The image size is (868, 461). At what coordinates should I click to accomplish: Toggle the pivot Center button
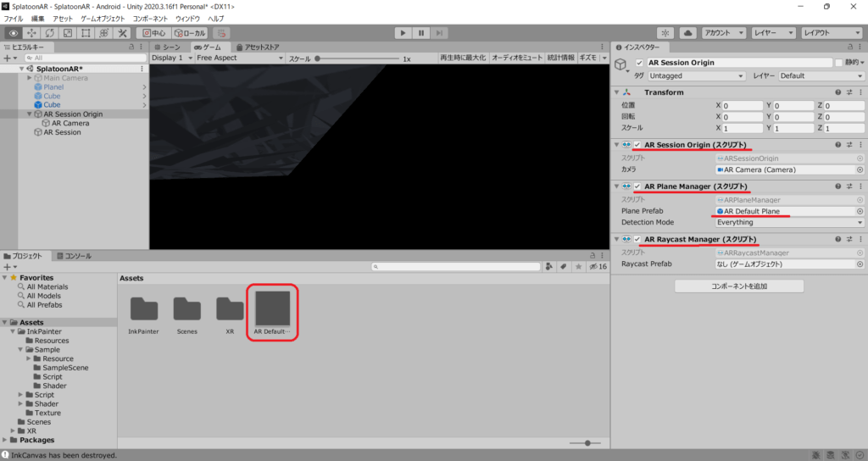[154, 33]
